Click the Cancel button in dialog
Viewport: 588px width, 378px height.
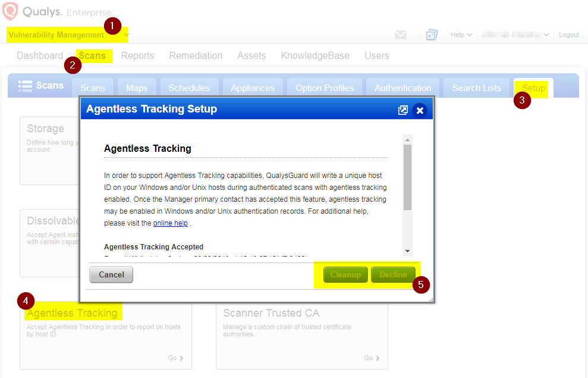(111, 274)
